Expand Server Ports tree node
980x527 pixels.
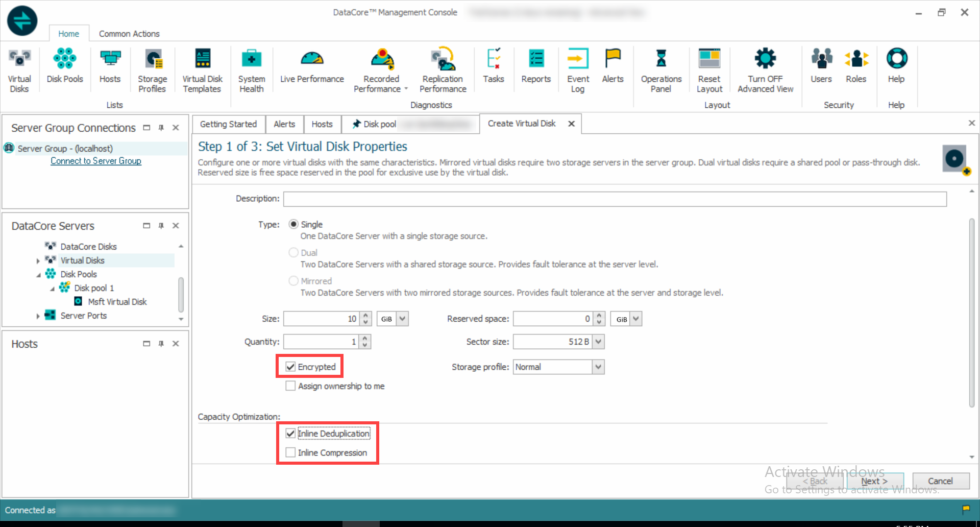38,316
